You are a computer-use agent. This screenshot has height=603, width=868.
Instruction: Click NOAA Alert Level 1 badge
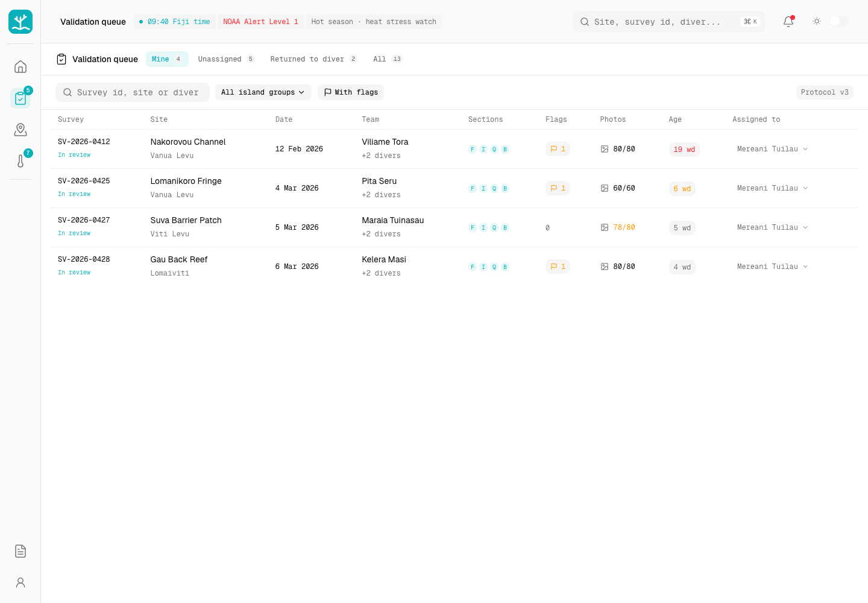tap(260, 22)
